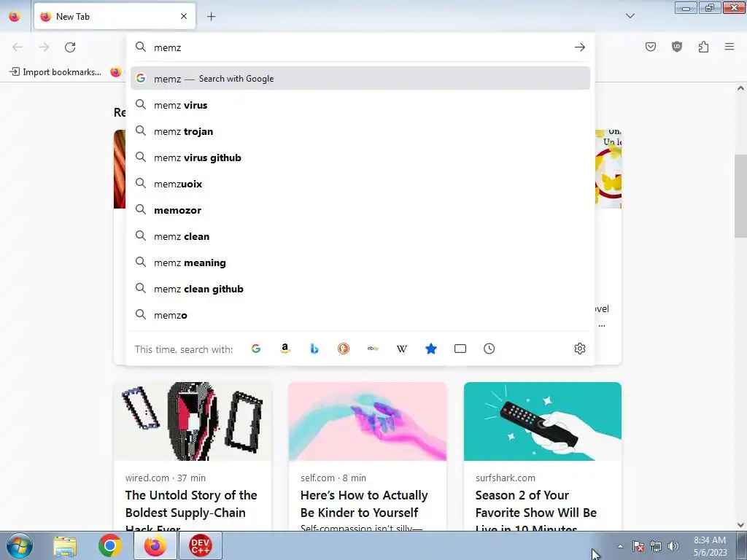Image resolution: width=747 pixels, height=560 pixels.
Task: Choose the memz virus suggestion
Action: [360, 105]
